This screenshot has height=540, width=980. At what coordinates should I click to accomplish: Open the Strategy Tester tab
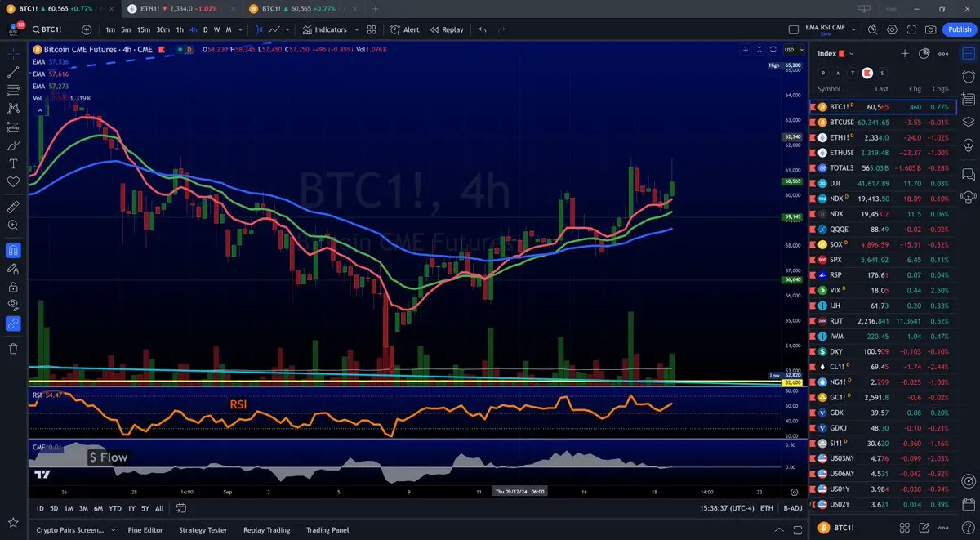pyautogui.click(x=203, y=530)
